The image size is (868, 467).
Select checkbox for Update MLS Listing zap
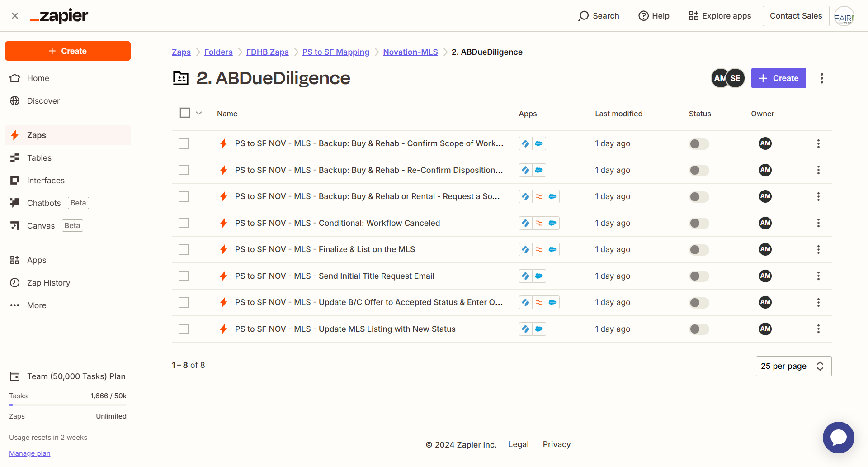(184, 329)
